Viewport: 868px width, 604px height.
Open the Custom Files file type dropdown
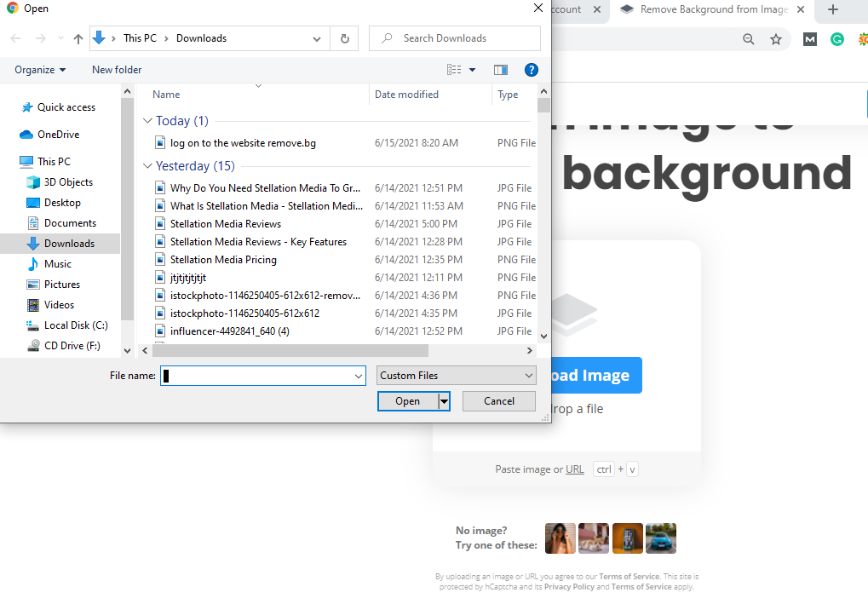pos(456,375)
